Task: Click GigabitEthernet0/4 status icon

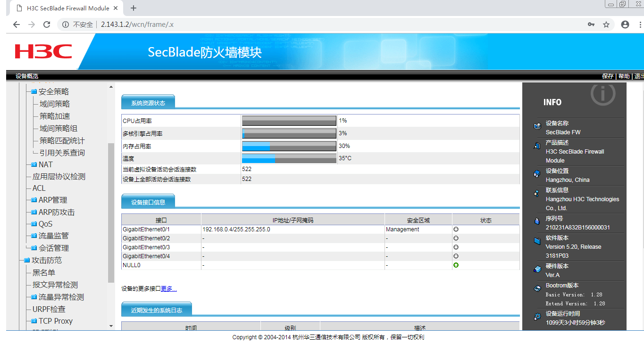Action: (456, 256)
